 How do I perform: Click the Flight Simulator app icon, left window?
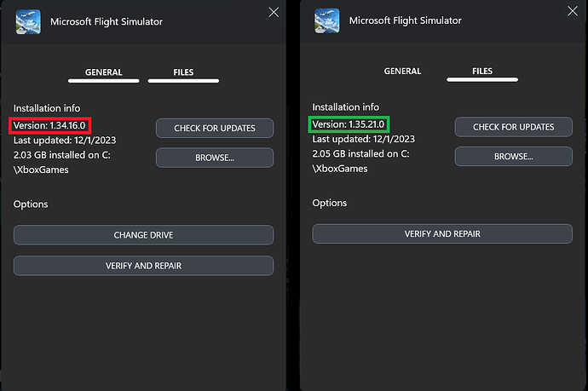pyautogui.click(x=28, y=22)
